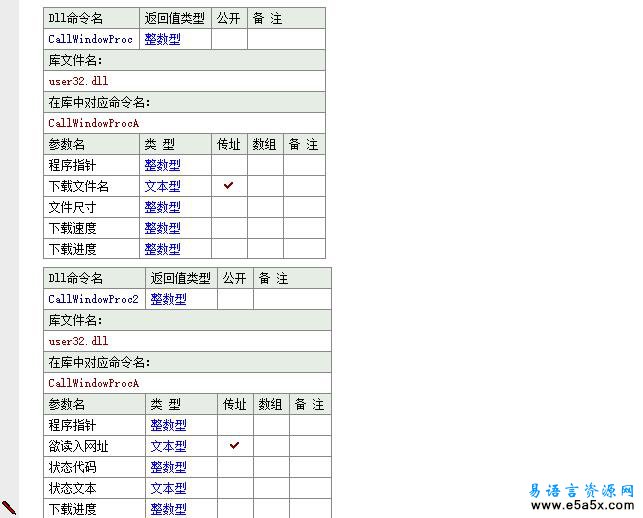Toggle 数组 cell for parameter 下载文件名
Image resolution: width=643 pixels, height=518 pixels.
pos(265,186)
